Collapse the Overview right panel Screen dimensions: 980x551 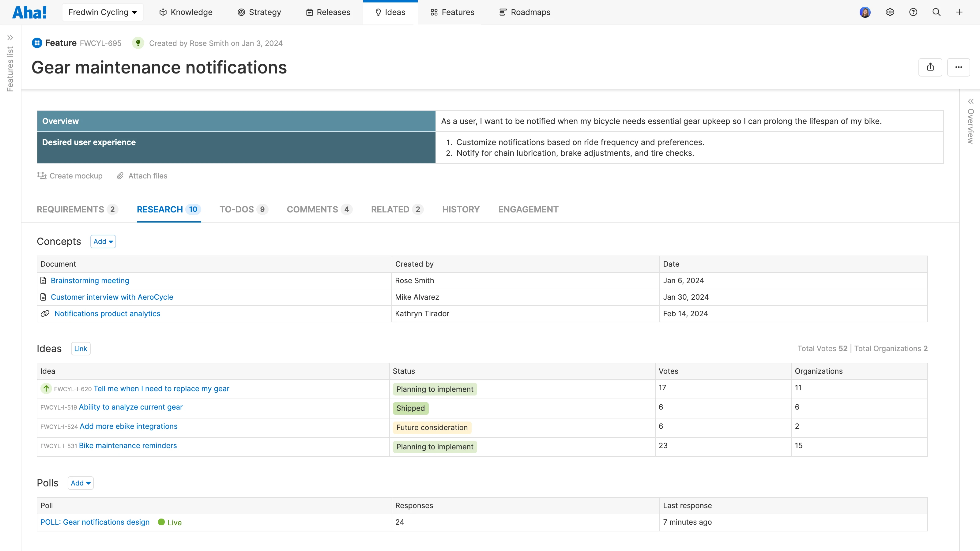coord(971,101)
